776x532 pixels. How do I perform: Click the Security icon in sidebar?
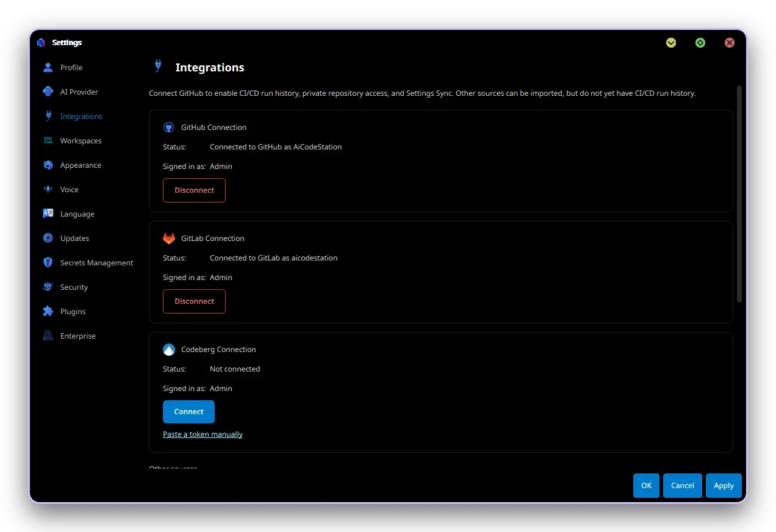click(48, 287)
